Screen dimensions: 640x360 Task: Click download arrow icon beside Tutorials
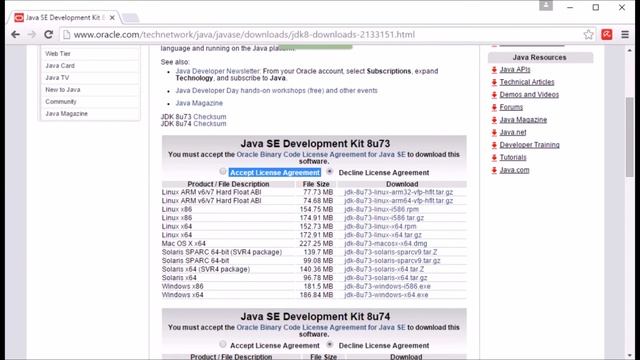tap(494, 158)
